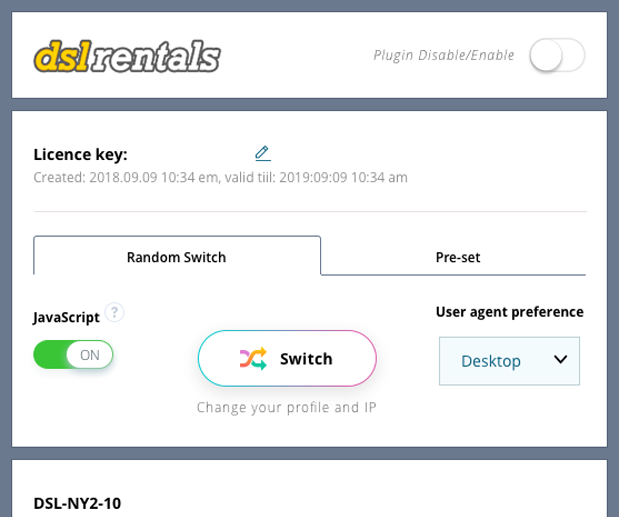The image size is (619, 517).
Task: Click the Change your profile and IP caption
Action: click(x=287, y=407)
